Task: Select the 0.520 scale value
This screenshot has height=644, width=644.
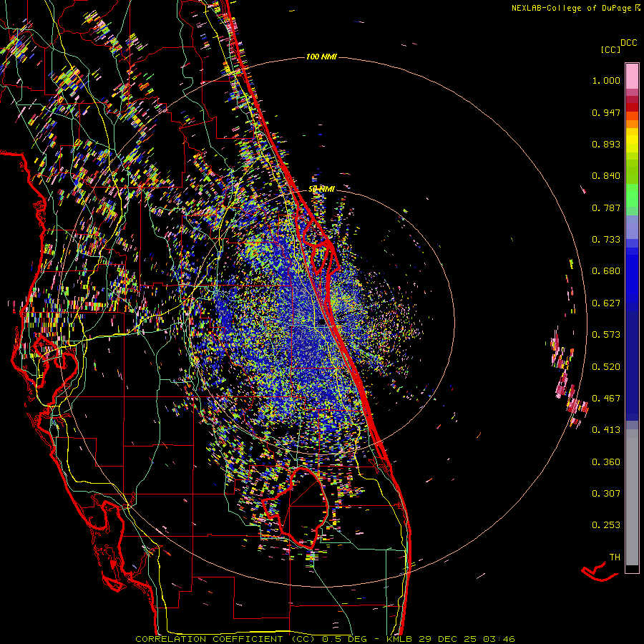Action: coord(606,366)
